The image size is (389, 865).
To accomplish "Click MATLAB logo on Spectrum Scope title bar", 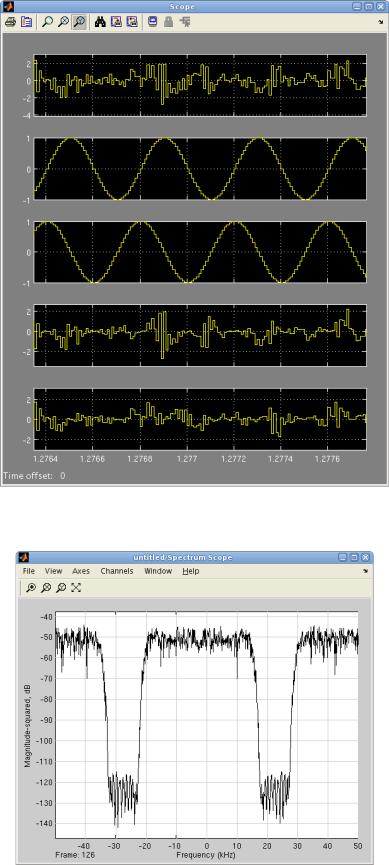I will tap(23, 557).
